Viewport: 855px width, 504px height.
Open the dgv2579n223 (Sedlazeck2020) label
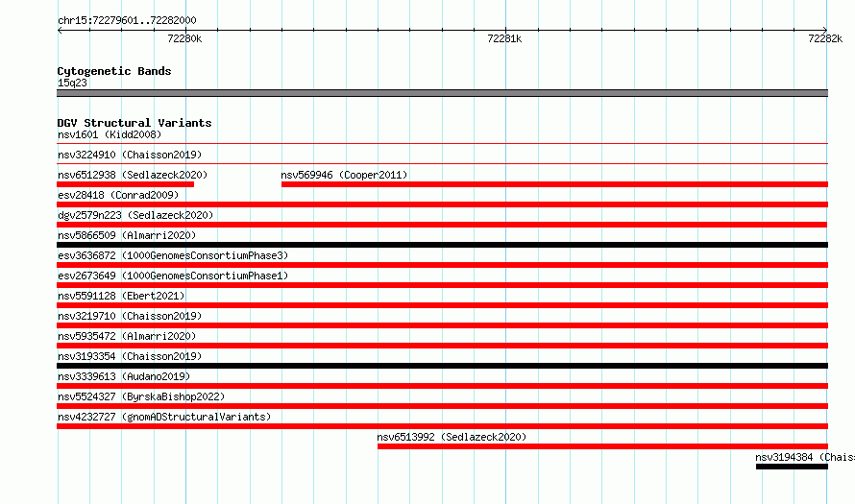(135, 215)
